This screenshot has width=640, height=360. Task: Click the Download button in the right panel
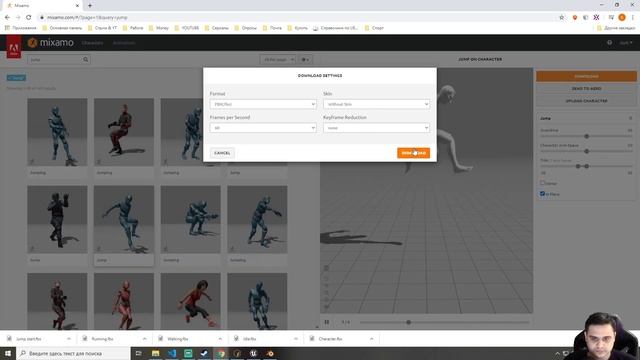click(x=586, y=76)
